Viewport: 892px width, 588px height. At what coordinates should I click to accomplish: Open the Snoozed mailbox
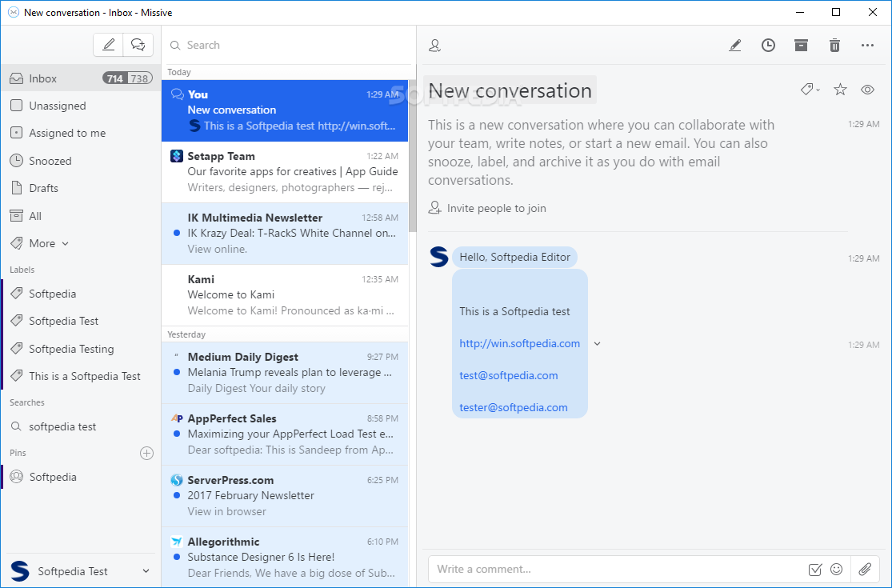81,161
